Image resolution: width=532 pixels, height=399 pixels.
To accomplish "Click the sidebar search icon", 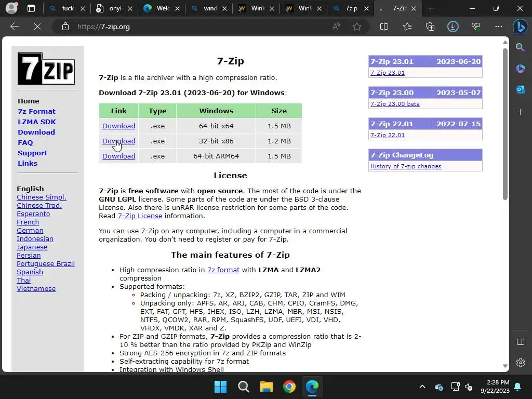I will [520, 47].
